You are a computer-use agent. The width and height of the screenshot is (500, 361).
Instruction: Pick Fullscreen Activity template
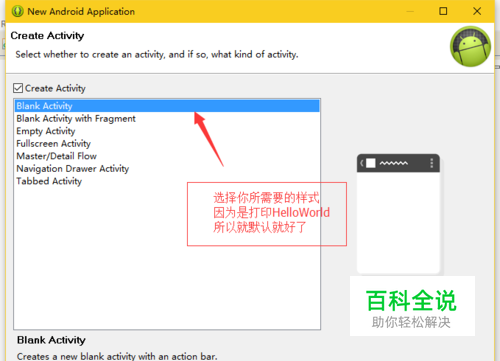(x=167, y=144)
